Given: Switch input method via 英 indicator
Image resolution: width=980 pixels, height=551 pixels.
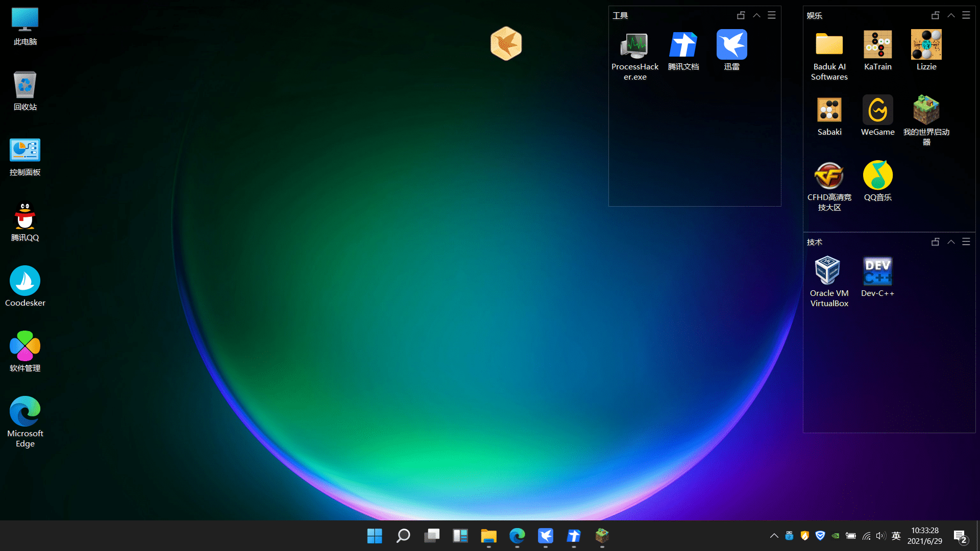Looking at the screenshot, I should tap(896, 536).
